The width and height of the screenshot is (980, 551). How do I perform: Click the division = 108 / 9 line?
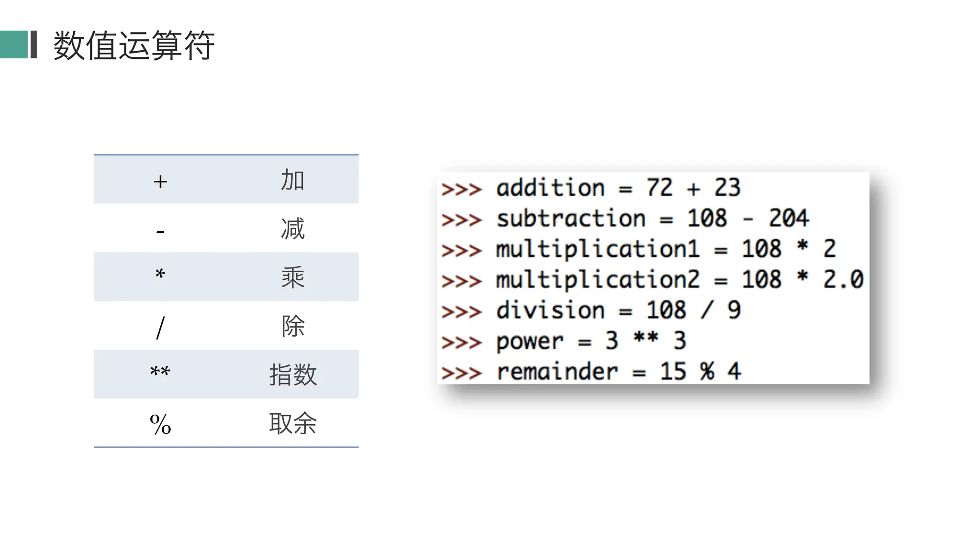(x=591, y=310)
